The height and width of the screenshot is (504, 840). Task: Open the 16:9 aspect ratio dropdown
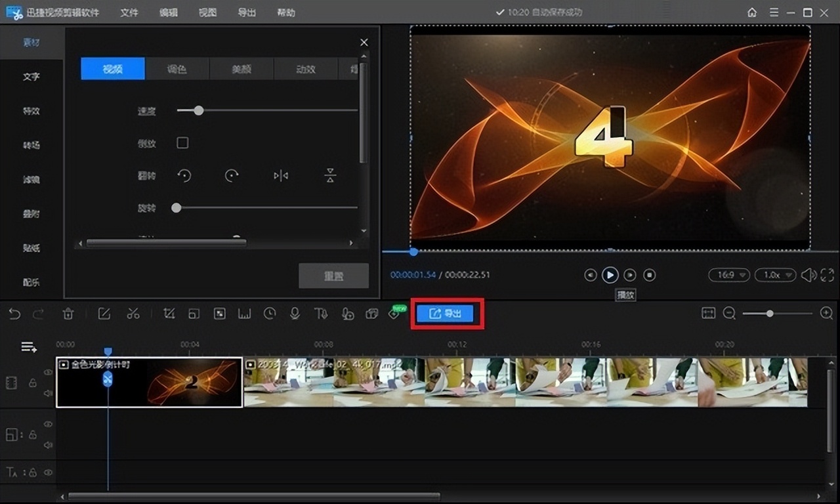(728, 275)
